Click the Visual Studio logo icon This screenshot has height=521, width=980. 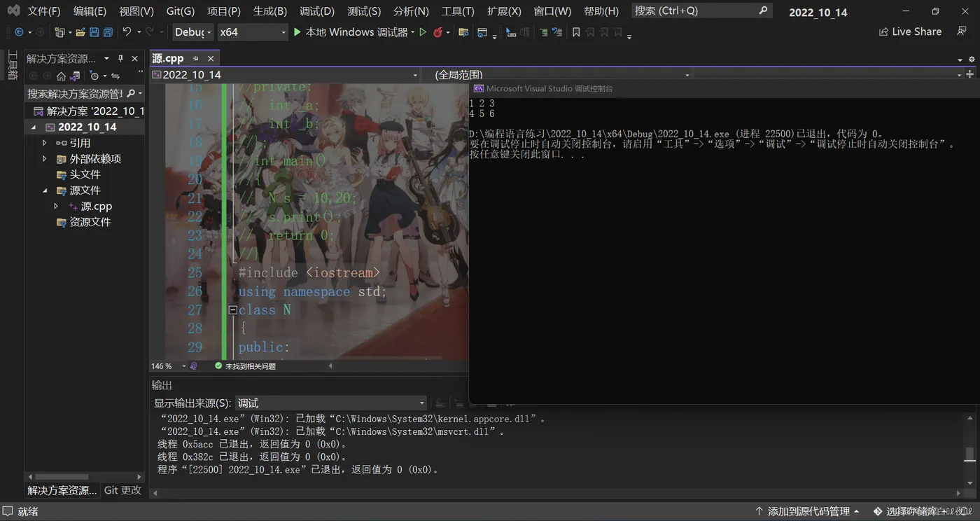13,11
